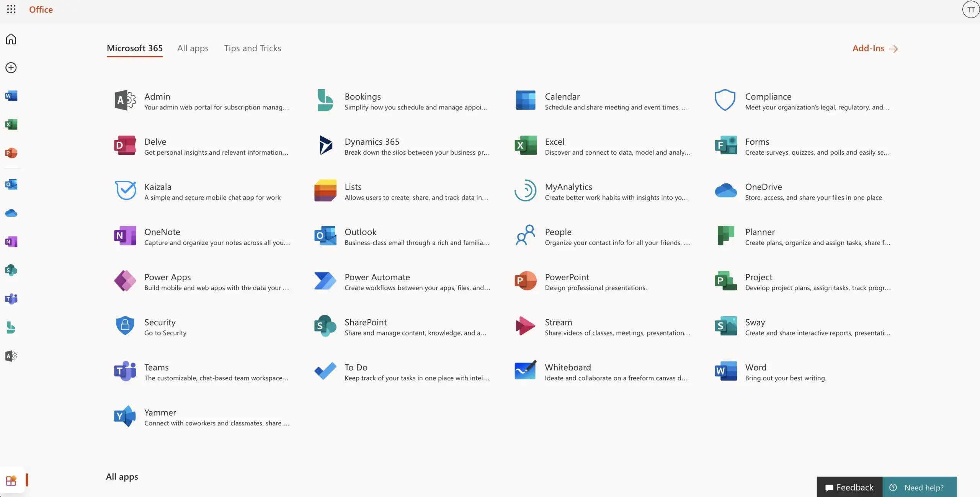Click the Need help? button
Viewport: 980px width, 497px height.
(x=920, y=487)
